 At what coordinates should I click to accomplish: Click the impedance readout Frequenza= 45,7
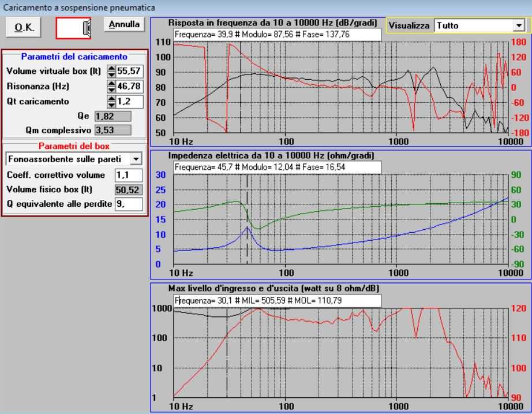pyautogui.click(x=278, y=167)
